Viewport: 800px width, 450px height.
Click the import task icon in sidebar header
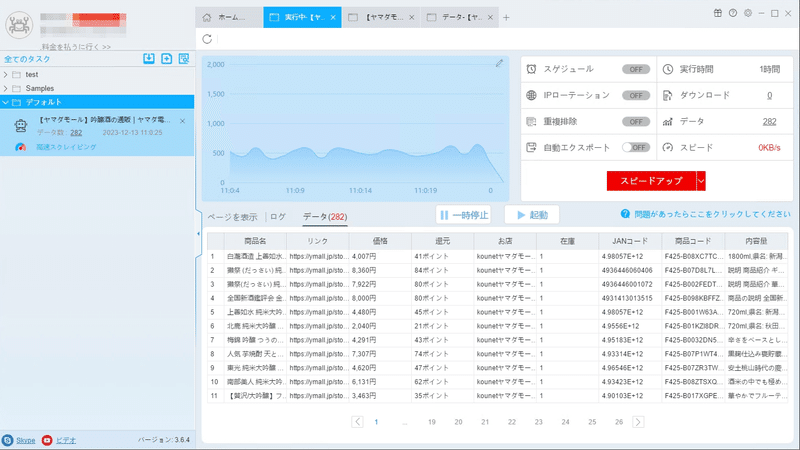(149, 59)
